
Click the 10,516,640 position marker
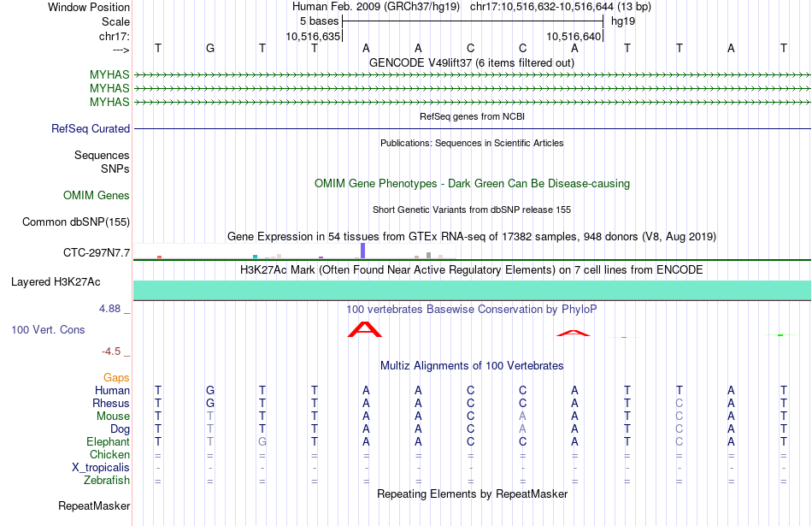click(574, 36)
